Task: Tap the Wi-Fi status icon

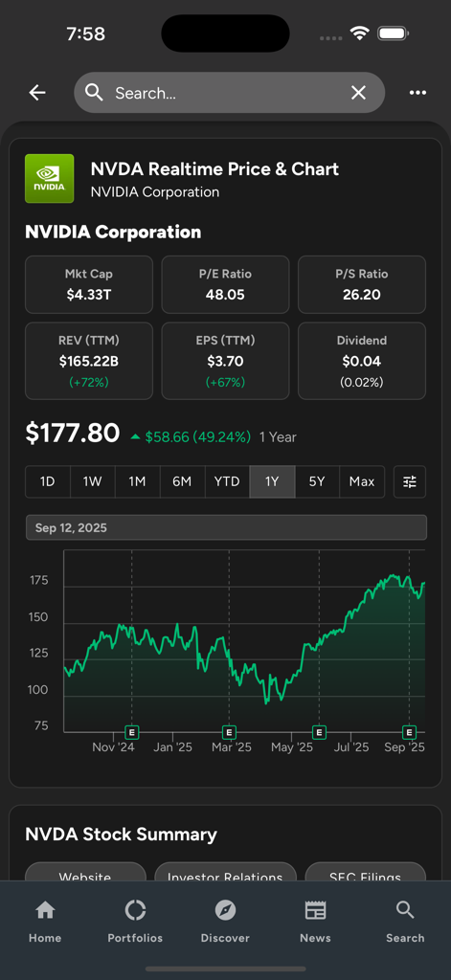Action: [x=360, y=33]
